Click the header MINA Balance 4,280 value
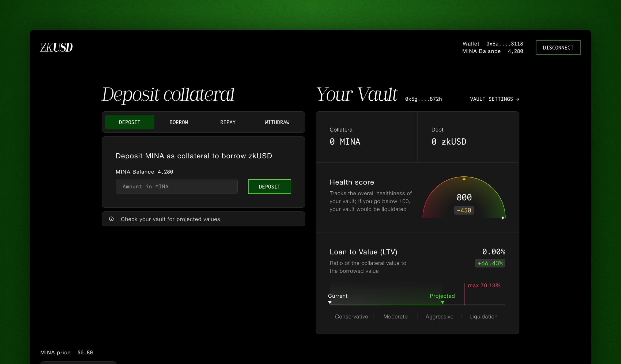The height and width of the screenshot is (364, 621). [516, 51]
